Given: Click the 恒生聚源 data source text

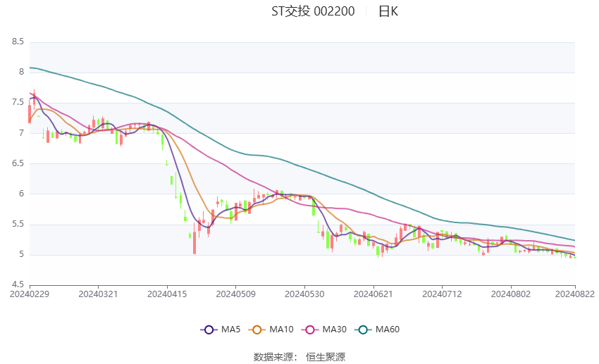Looking at the screenshot, I should pos(325,357).
